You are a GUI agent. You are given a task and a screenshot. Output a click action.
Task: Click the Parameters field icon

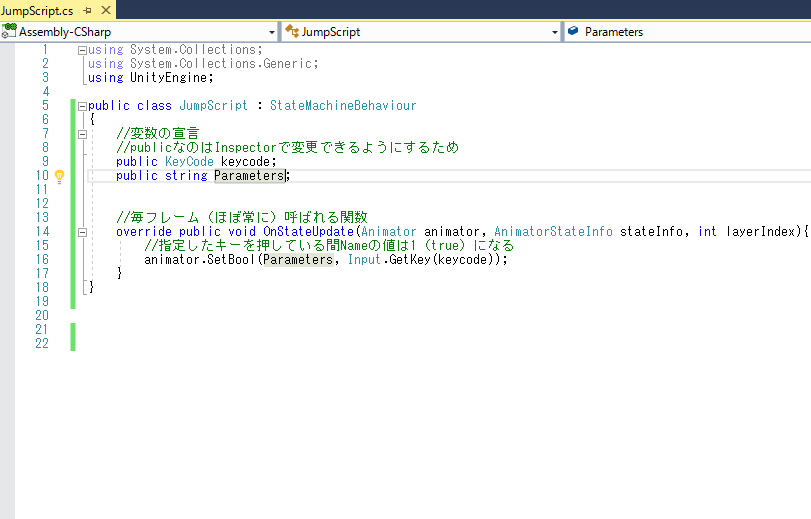coord(573,31)
